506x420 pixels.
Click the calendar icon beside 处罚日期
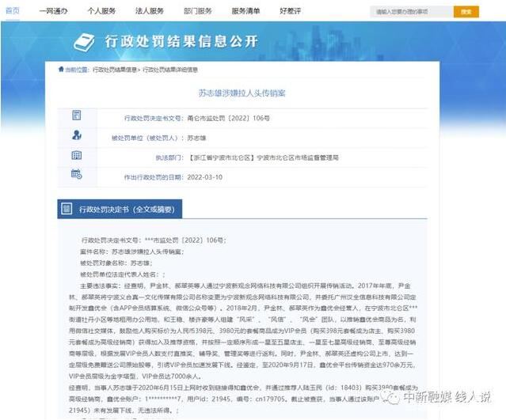point(77,174)
